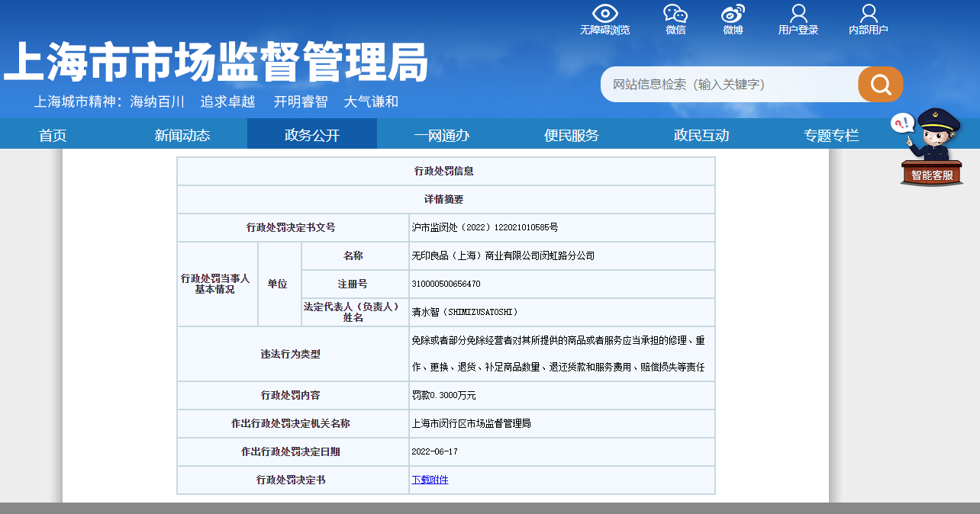Open the 一网通办 menu
This screenshot has width=980, height=514.
pyautogui.click(x=442, y=135)
